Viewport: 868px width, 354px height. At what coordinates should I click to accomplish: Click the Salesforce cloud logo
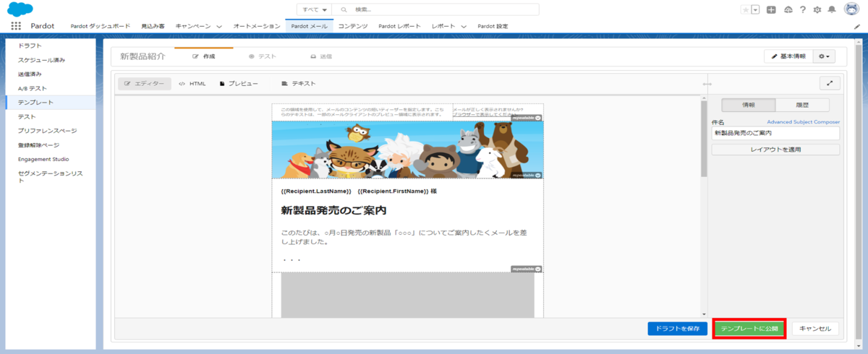pos(20,9)
